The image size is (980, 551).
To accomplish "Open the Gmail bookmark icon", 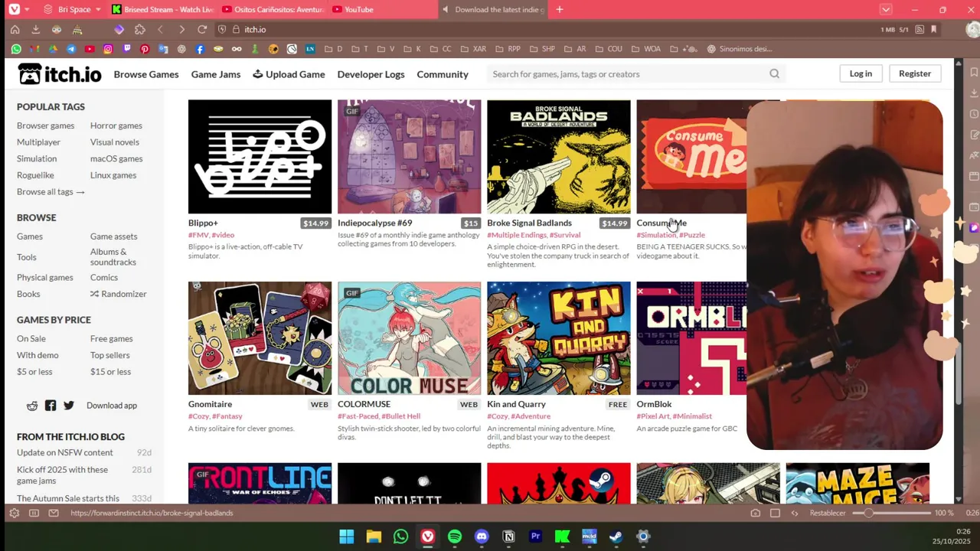I will tap(34, 49).
